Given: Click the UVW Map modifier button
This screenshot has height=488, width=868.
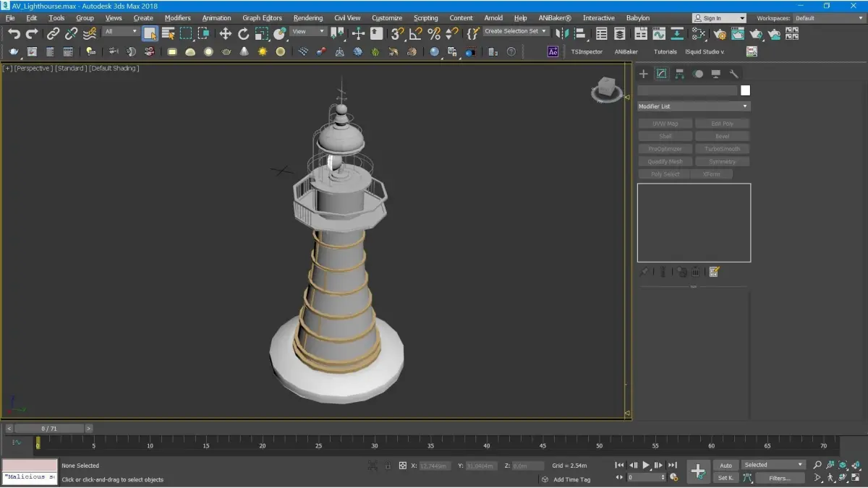Looking at the screenshot, I should click(x=665, y=124).
